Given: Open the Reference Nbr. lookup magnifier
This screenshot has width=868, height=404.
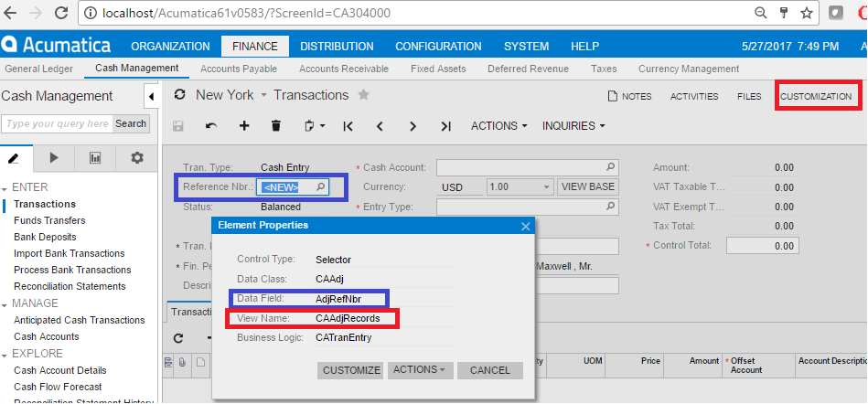Looking at the screenshot, I should pos(320,187).
